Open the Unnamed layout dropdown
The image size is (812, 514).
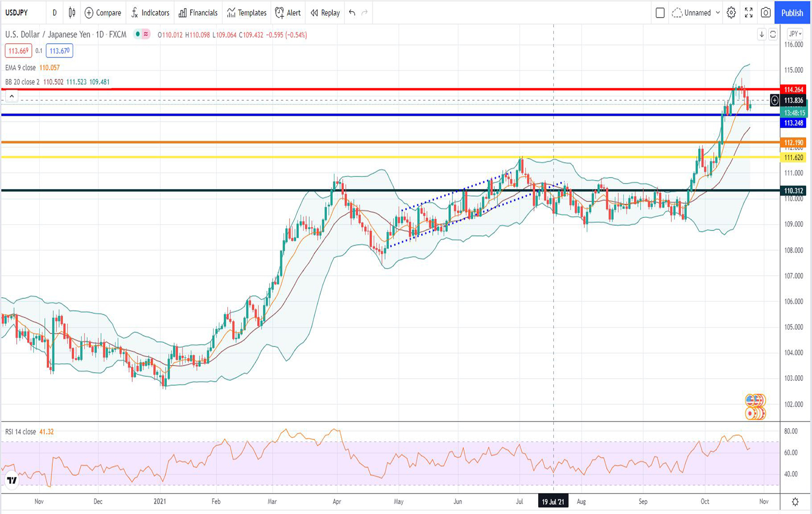pyautogui.click(x=697, y=13)
